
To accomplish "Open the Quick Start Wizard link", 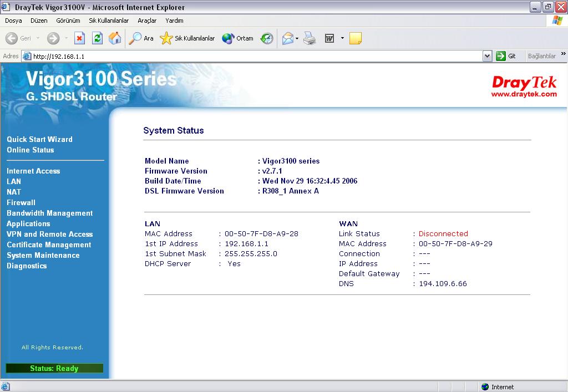I will 39,139.
